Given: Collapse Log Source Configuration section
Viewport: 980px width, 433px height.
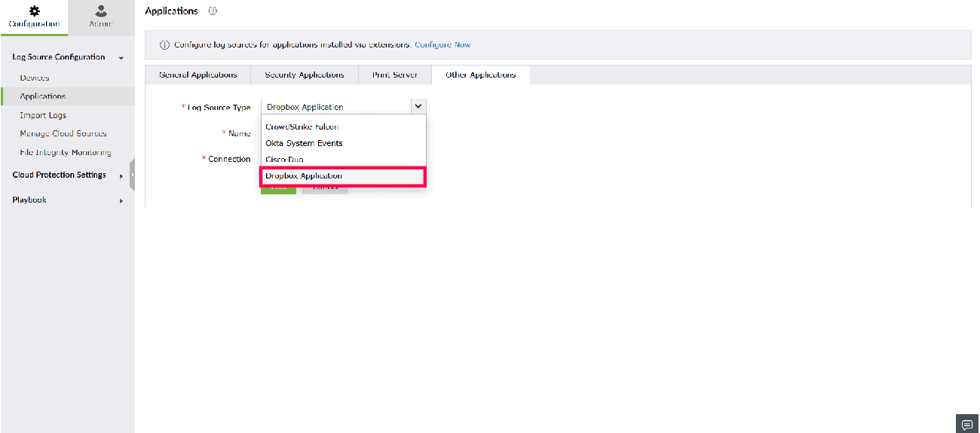Looking at the screenshot, I should pos(121,58).
